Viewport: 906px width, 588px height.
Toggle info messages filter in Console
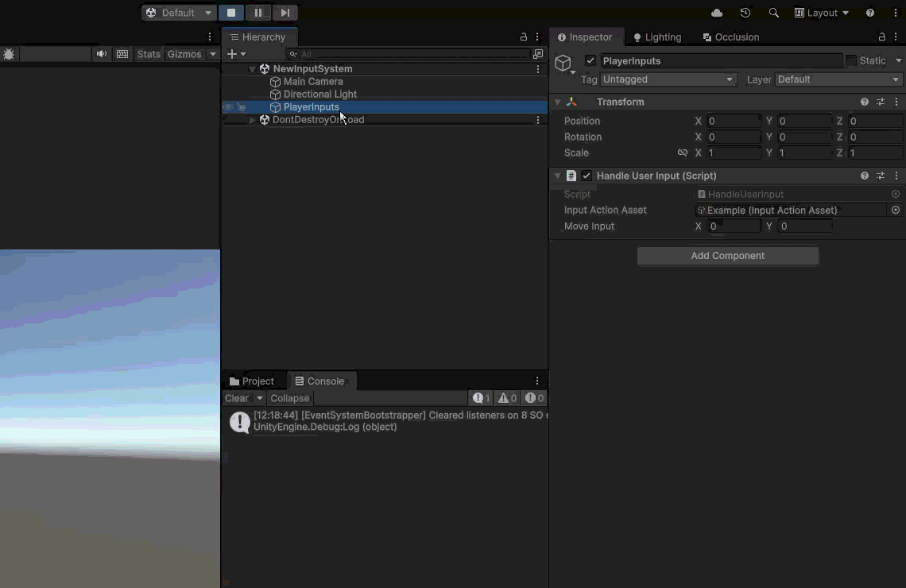(482, 398)
